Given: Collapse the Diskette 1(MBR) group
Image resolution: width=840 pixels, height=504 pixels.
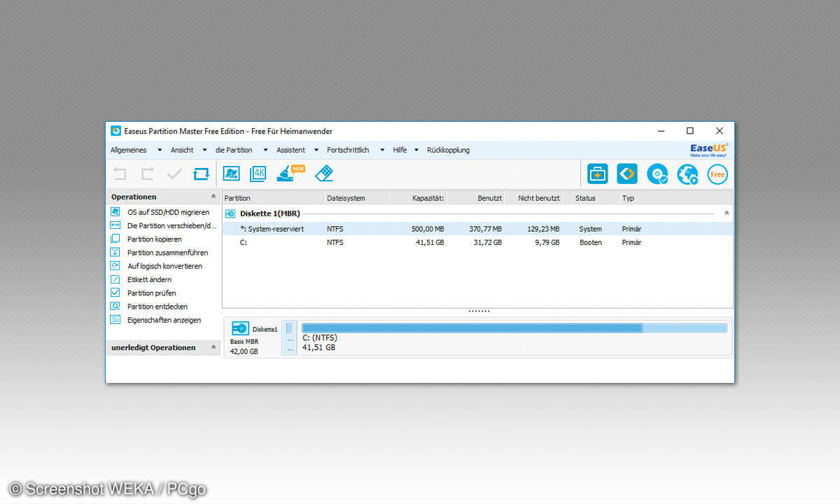Looking at the screenshot, I should (726, 213).
